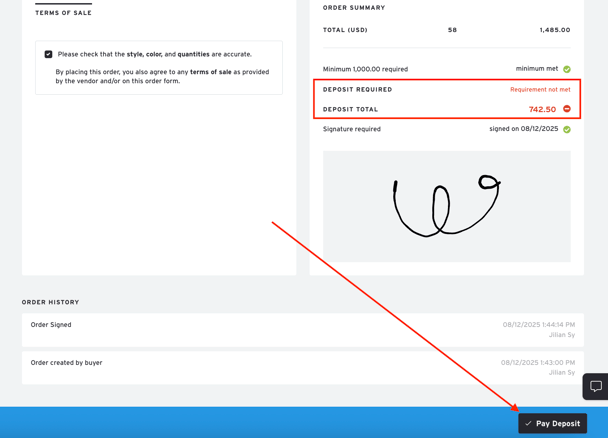Click the 742.50 deposit total amount
This screenshot has width=608, height=438.
tap(542, 110)
